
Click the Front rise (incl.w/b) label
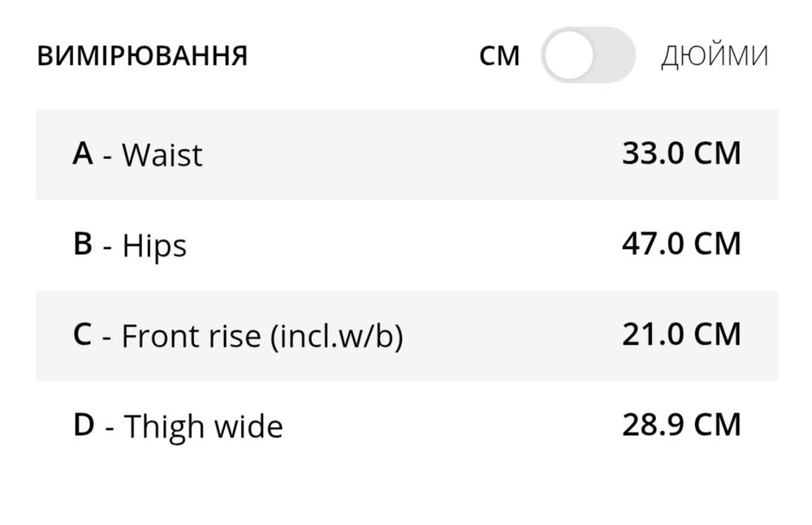[x=262, y=337]
